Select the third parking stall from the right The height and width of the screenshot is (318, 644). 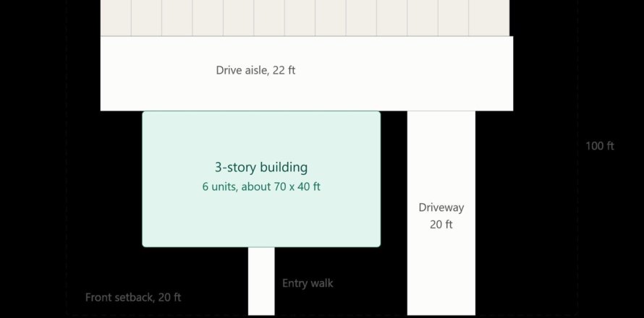[423, 17]
